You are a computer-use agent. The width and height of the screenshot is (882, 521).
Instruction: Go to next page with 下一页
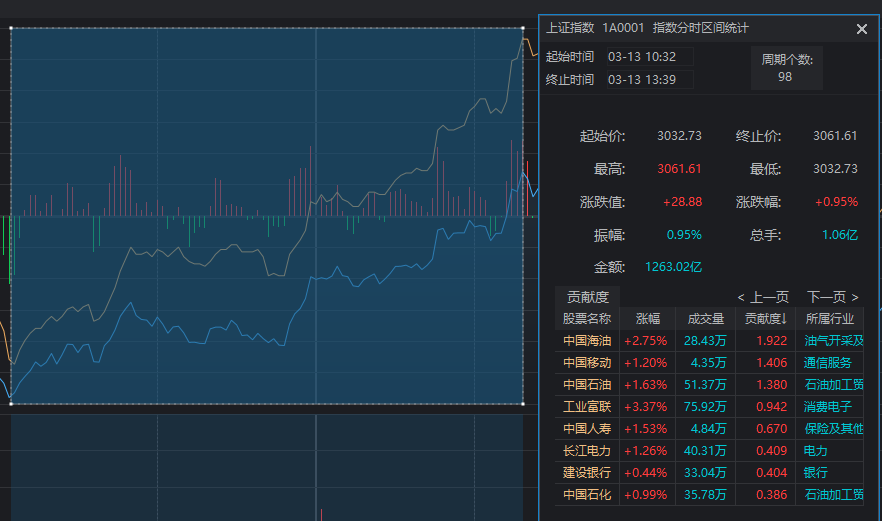point(832,297)
